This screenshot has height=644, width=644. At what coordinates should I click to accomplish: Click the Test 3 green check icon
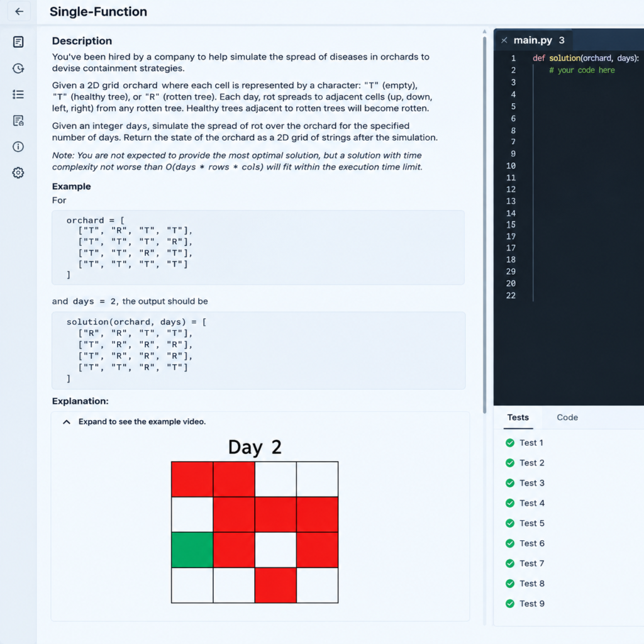pyautogui.click(x=510, y=483)
